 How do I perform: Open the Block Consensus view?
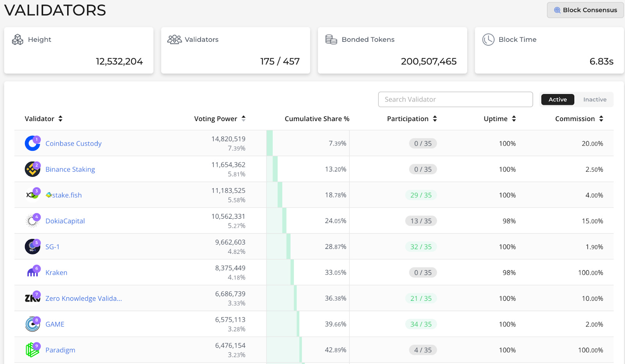tap(585, 10)
